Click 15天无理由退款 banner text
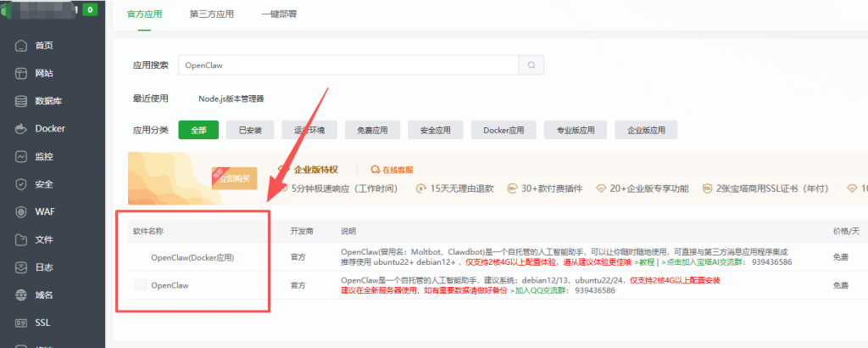The width and height of the screenshot is (868, 348). pos(460,188)
